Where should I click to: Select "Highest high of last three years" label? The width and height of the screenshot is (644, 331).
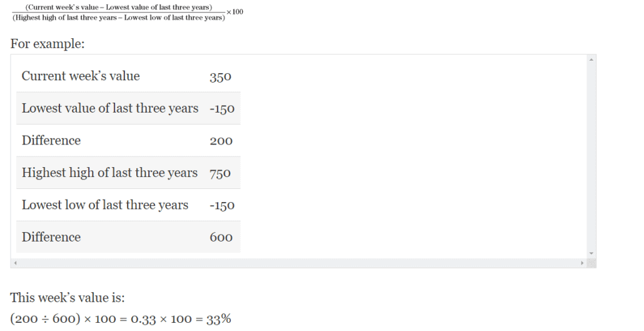click(x=109, y=173)
